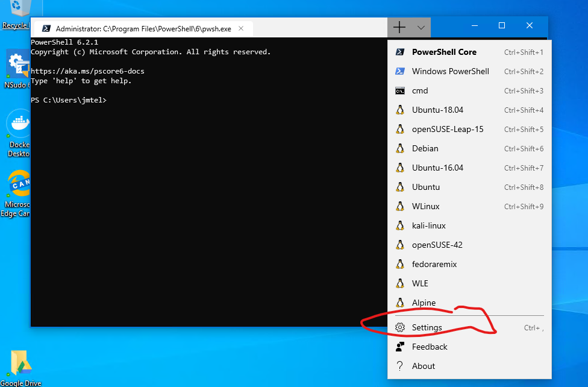Viewport: 588px width, 387px height.
Task: Click penguin icon beside WLinux
Action: coord(400,206)
